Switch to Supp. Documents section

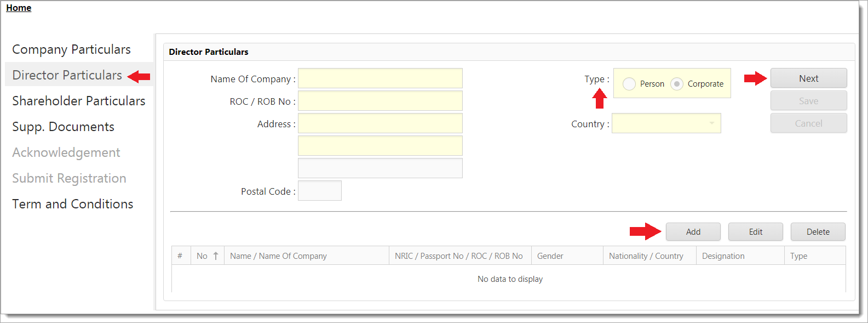tap(63, 127)
